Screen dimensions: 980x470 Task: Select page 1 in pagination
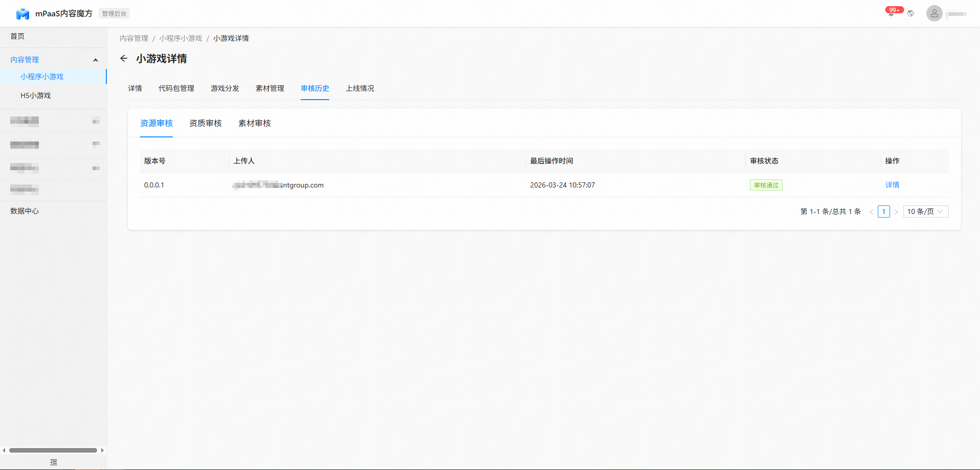point(884,212)
